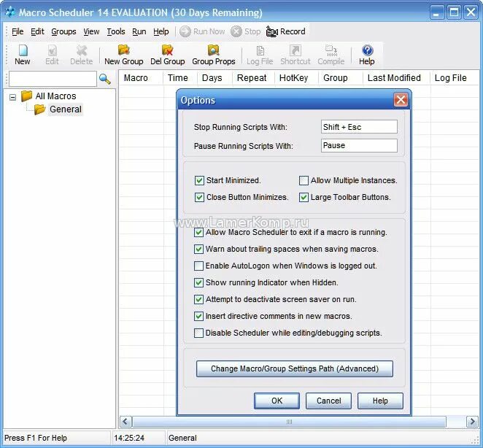Click the scrollbar right arrow
This screenshot has width=483, height=448.
(x=472, y=422)
